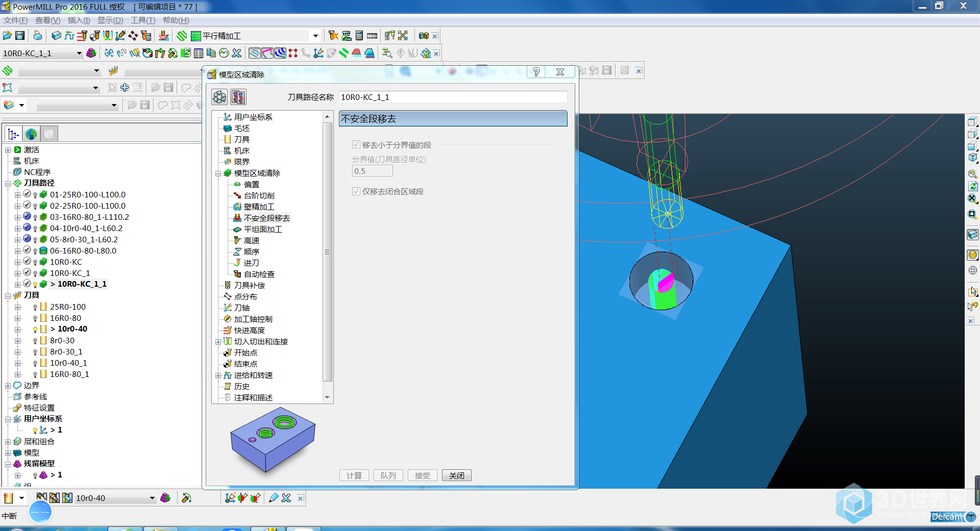Collapse 刀具路径 tree node
Viewport: 980px width, 531px height.
(x=8, y=184)
